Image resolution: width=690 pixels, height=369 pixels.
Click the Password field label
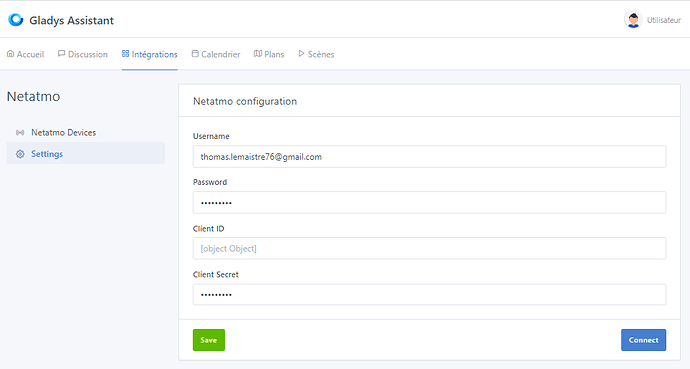(210, 182)
